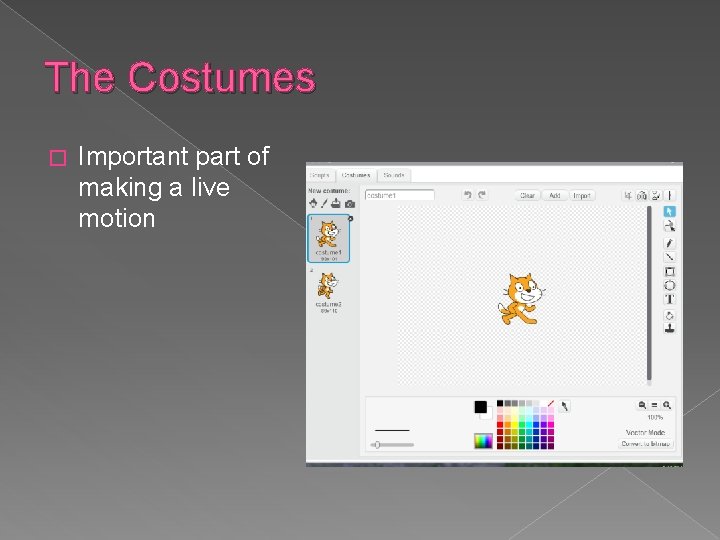Viewport: 720px width, 540px height.
Task: Click the Add button
Action: point(555,196)
